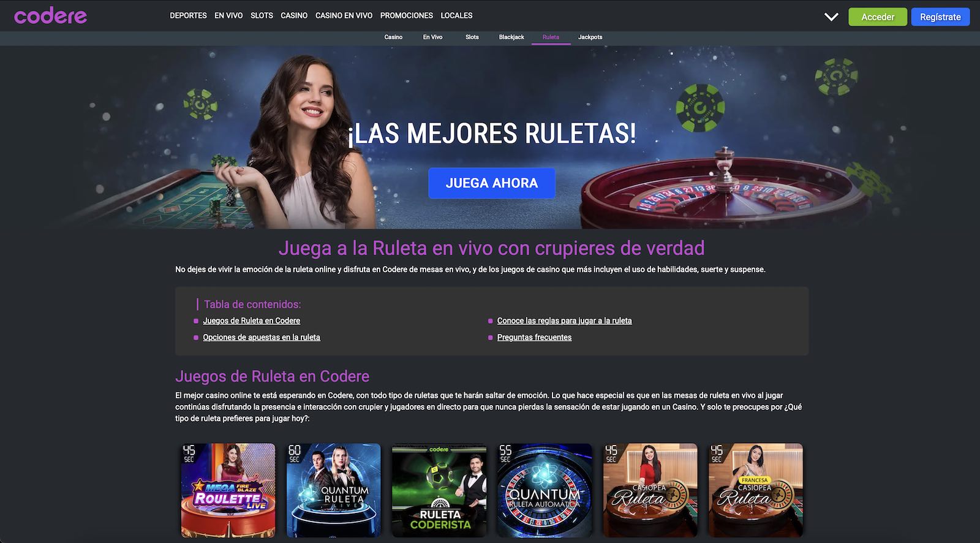Click the blue Regístrate button
The height and width of the screenshot is (543, 980).
[940, 17]
